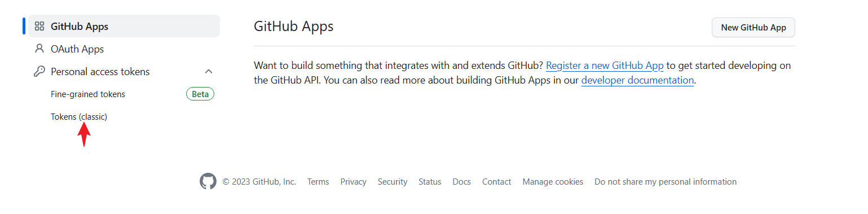Open Fine-grained tokens
The width and height of the screenshot is (868, 214).
click(88, 94)
